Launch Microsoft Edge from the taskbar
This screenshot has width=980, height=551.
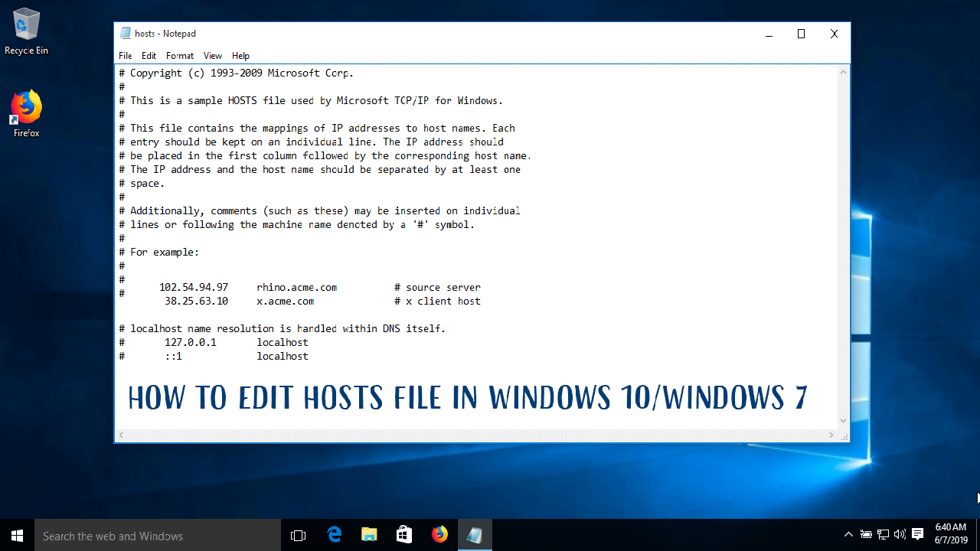(334, 534)
